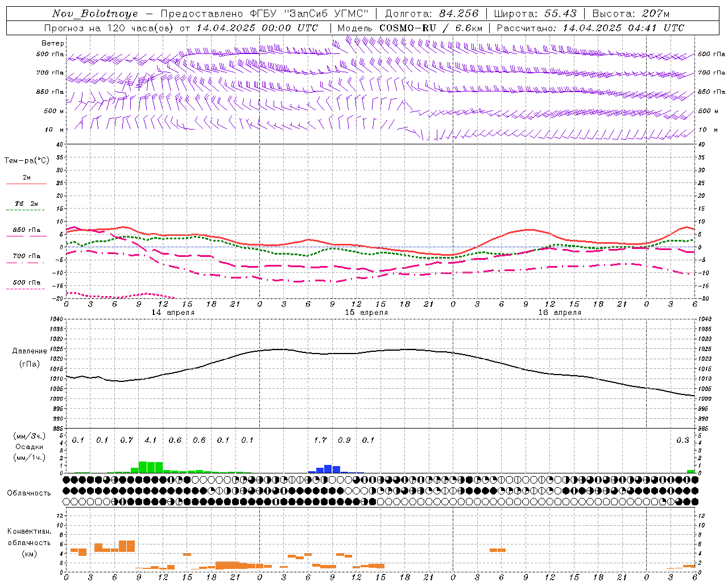
Task: Select the 850 гПа temperature legend entry
Action: tap(26, 230)
